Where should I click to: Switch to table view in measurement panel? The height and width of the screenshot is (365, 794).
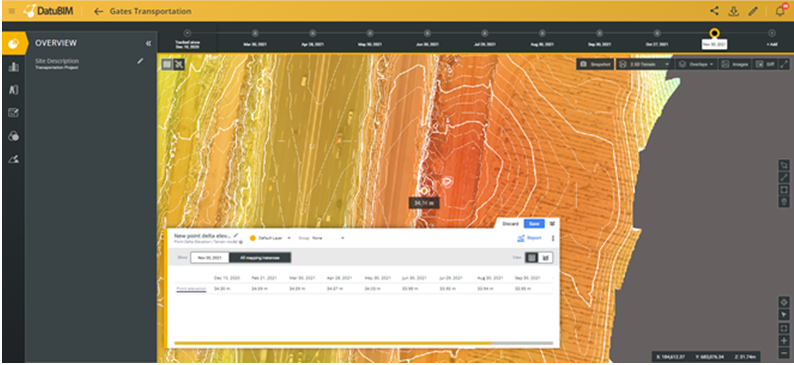click(x=532, y=258)
